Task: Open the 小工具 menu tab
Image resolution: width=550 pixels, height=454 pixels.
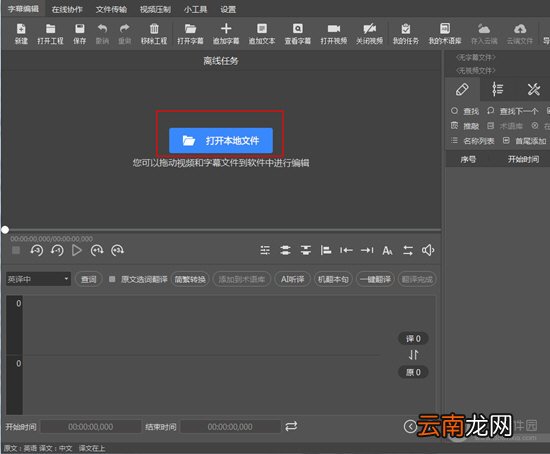Action: pyautogui.click(x=195, y=9)
